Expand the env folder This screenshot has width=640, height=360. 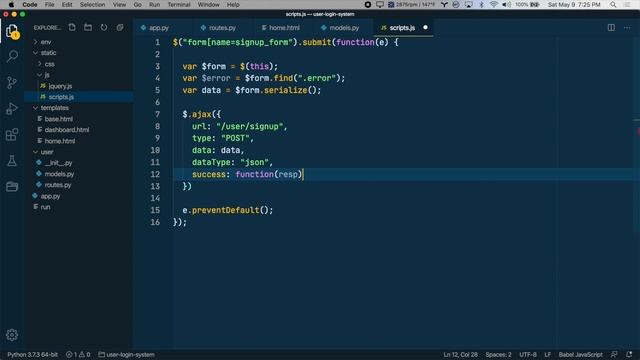click(x=46, y=42)
